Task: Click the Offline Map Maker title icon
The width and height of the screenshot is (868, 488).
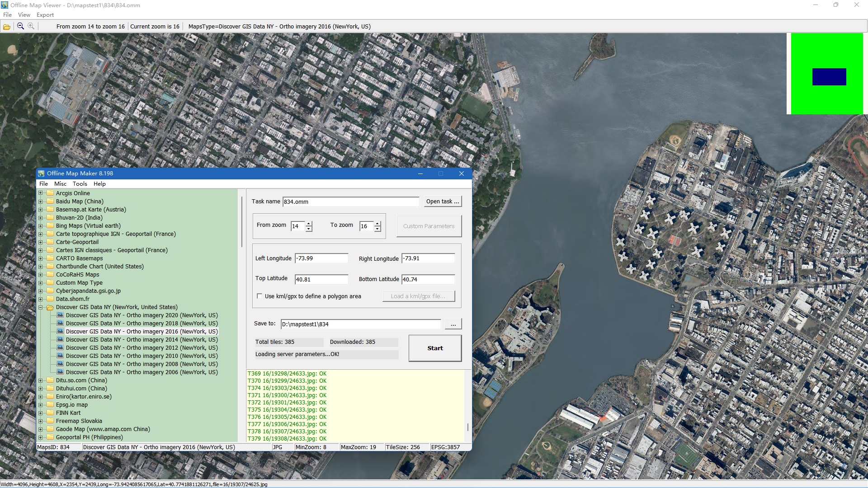Action: (42, 174)
